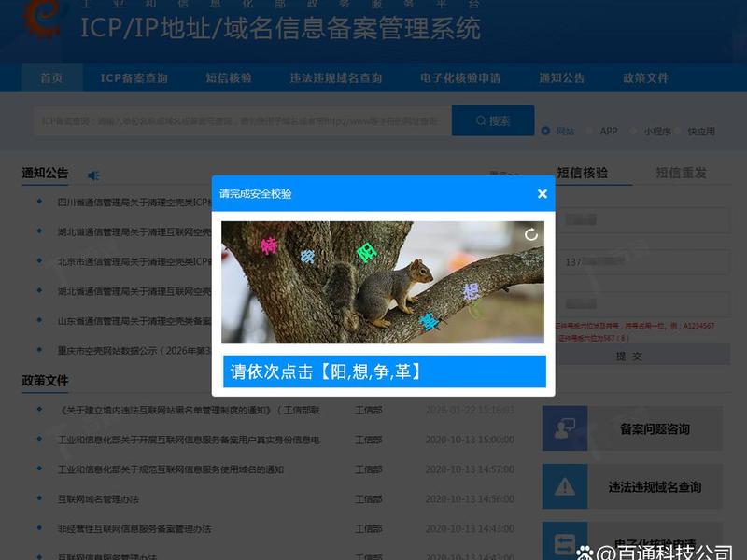Open 政策文件 in navigation bar
This screenshot has width=747, height=560.
point(645,78)
